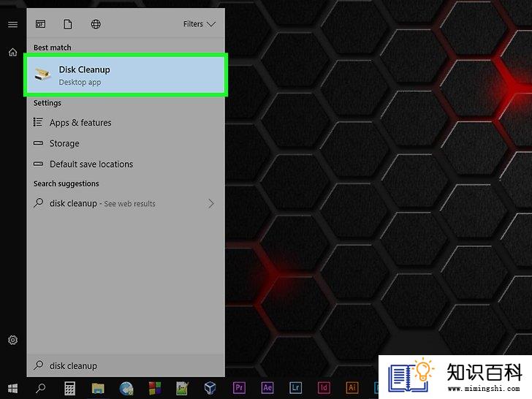Expand web results arrow for disk cleanup
This screenshot has height=399, width=532.
[211, 204]
